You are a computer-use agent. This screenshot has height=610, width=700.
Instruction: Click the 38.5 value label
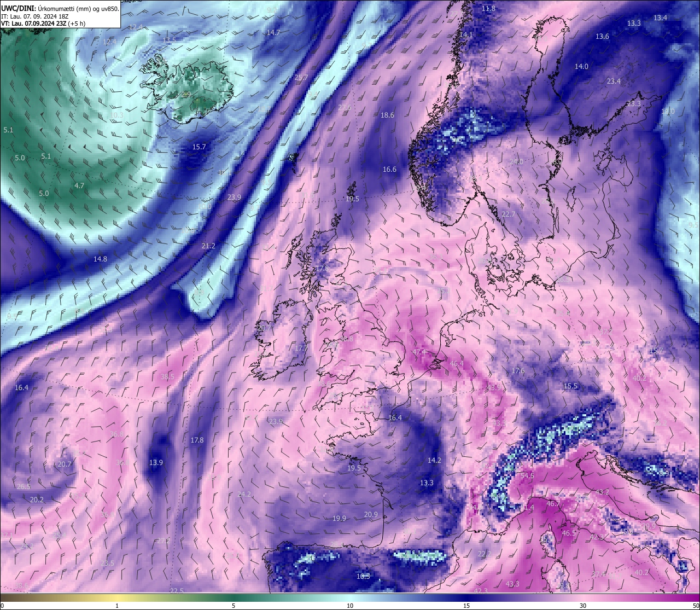[167, 377]
